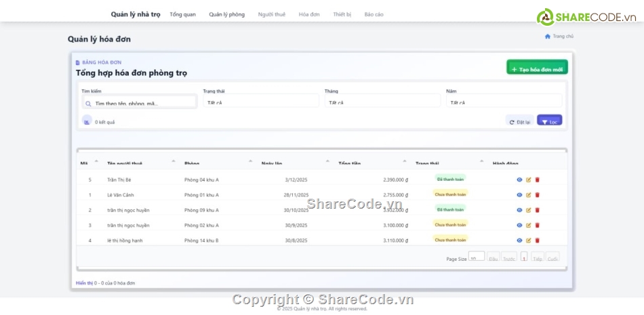Sort by Mã column arrow

tap(96, 161)
